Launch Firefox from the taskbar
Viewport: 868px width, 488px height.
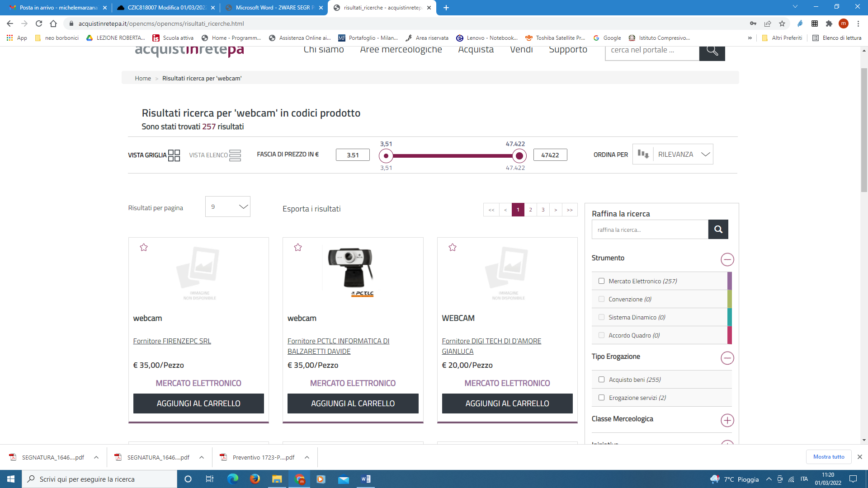point(255,479)
